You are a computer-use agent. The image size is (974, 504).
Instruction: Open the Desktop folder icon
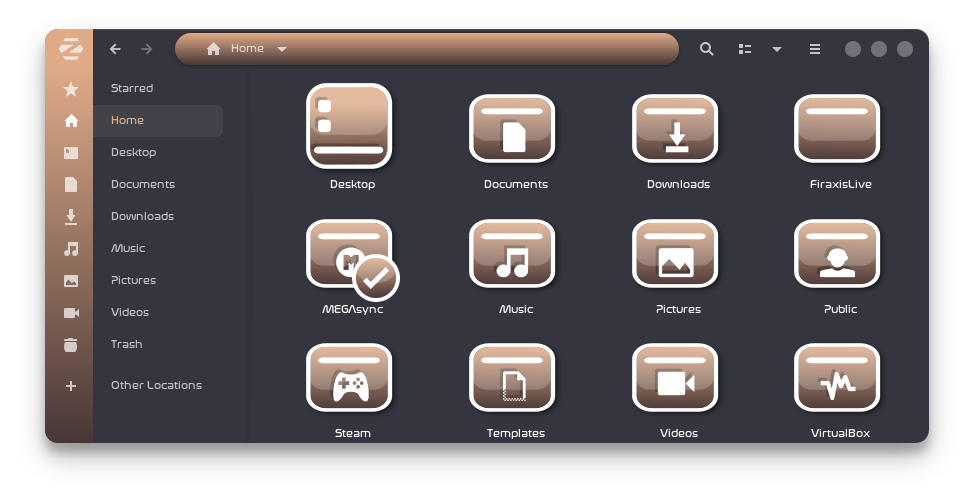[x=349, y=126]
